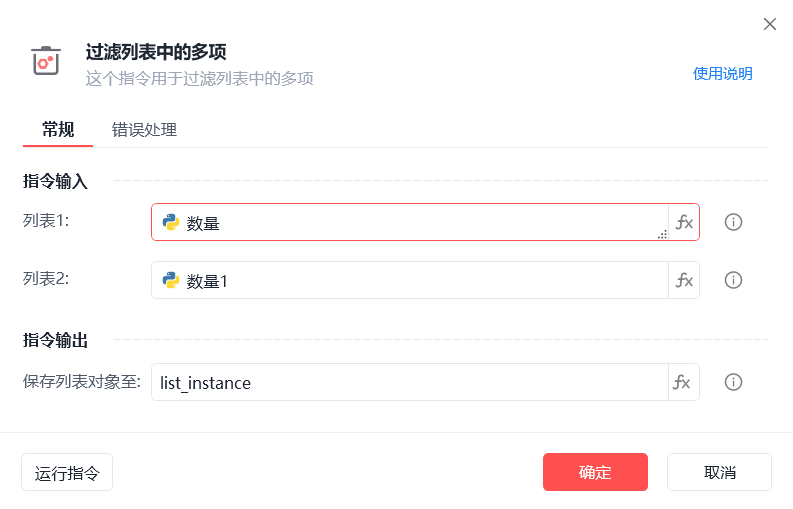Click the list_instance output field
The image size is (793, 509).
coord(410,382)
